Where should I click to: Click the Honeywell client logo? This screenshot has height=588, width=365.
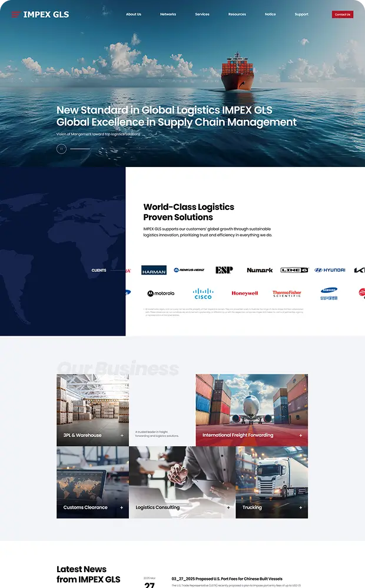[x=244, y=293]
